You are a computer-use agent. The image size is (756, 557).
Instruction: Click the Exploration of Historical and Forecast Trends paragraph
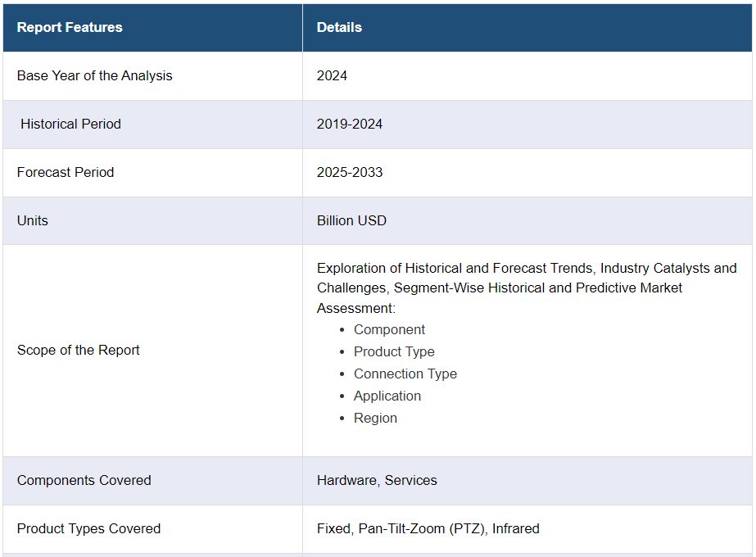click(526, 288)
